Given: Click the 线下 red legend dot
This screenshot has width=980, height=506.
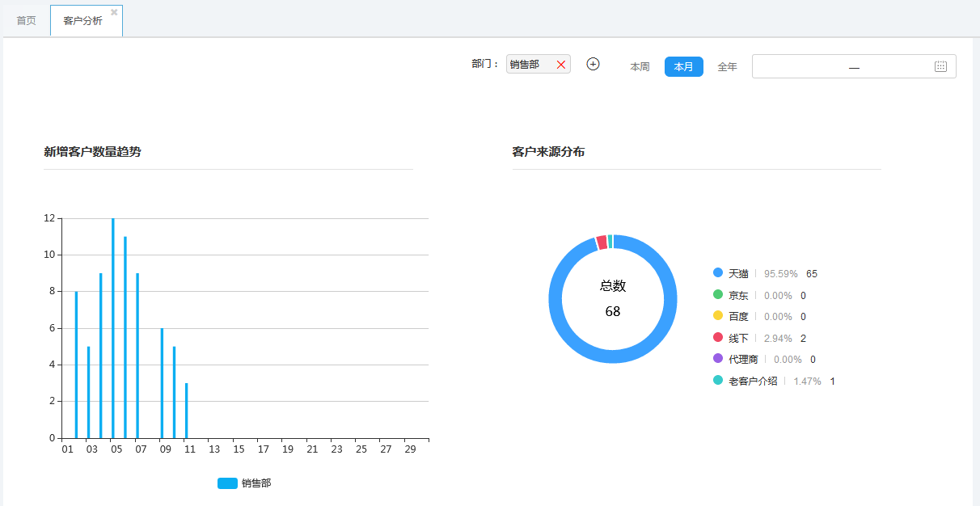Looking at the screenshot, I should pyautogui.click(x=717, y=338).
